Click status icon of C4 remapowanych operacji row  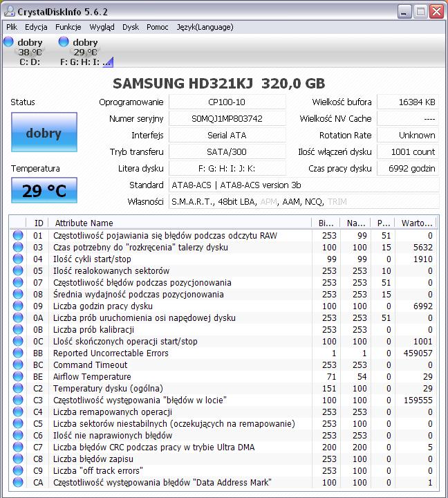coord(18,412)
